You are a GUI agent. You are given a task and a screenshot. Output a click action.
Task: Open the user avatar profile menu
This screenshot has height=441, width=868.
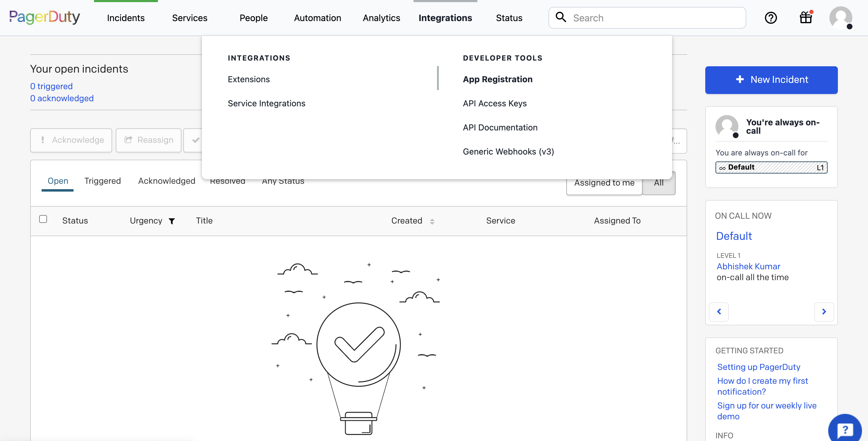(841, 17)
